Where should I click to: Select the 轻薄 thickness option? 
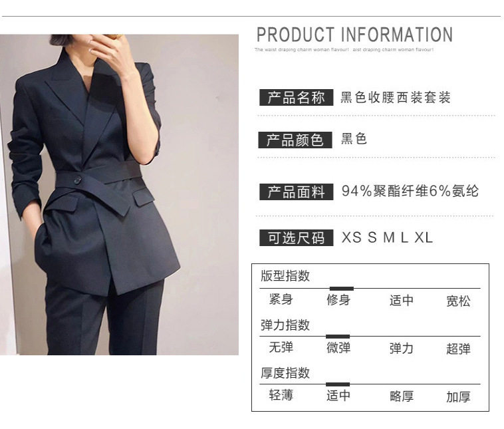pos(281,395)
